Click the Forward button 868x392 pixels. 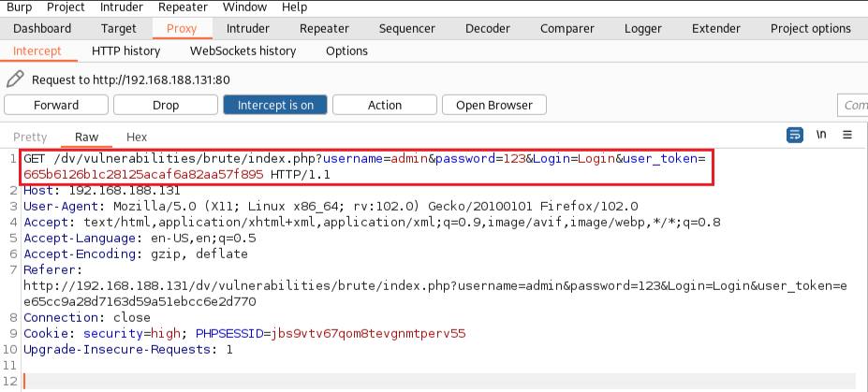click(x=56, y=105)
